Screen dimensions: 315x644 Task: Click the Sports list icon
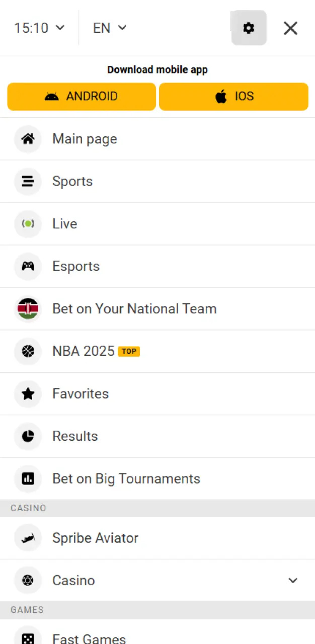28,182
